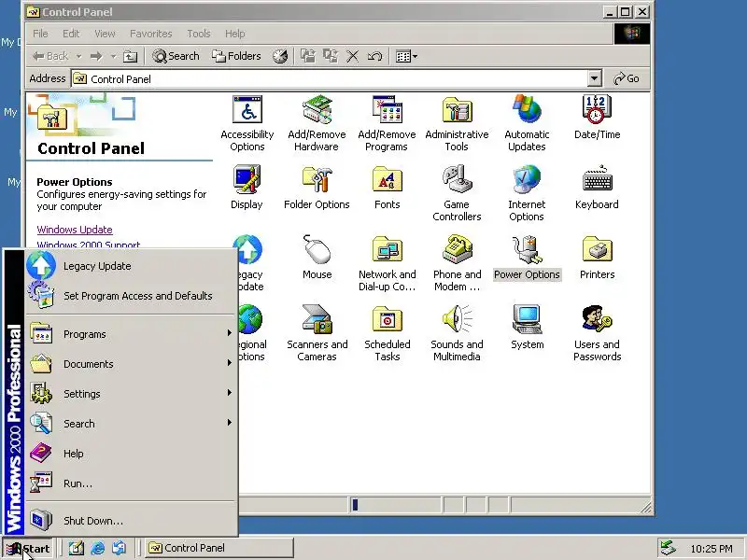Screen dimensions: 747x560
Task: Open Internet Options icon
Action: point(527,193)
